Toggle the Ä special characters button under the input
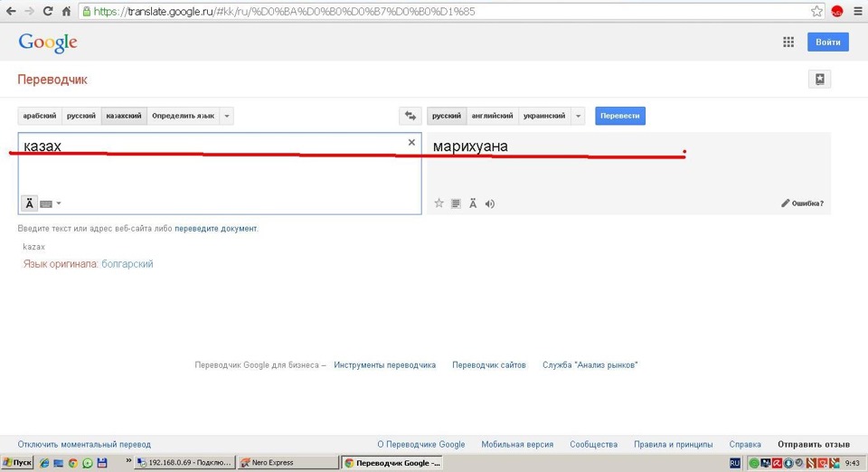 pos(29,203)
